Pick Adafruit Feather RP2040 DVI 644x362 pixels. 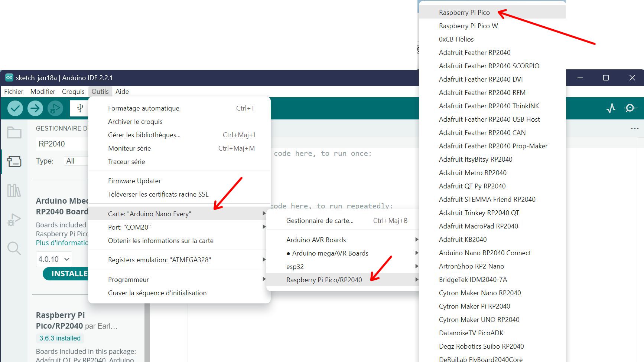(x=492, y=79)
